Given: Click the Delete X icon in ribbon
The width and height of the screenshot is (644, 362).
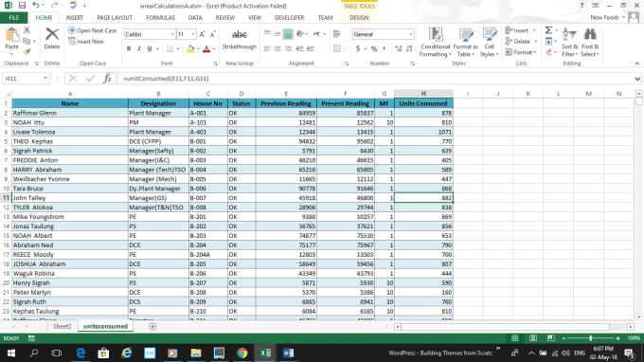Looking at the screenshot, I should click(x=52, y=35).
